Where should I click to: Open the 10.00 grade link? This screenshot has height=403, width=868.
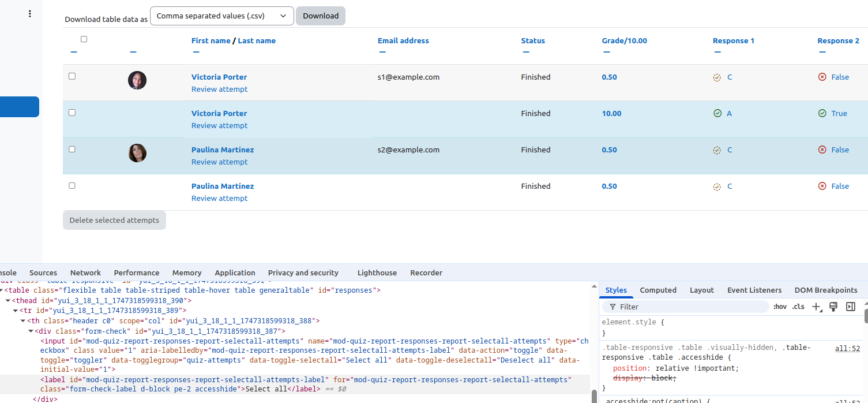[x=612, y=114]
